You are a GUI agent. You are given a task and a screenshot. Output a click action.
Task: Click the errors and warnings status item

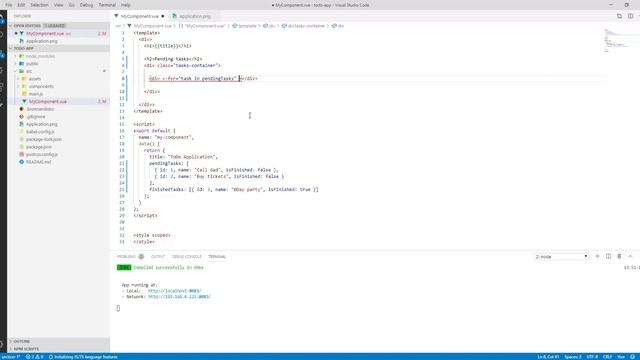pos(35,357)
